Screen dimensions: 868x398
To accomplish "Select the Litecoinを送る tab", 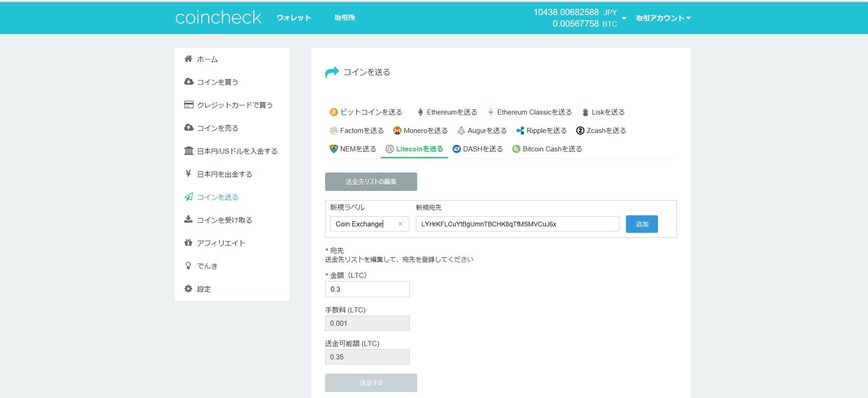I will coord(414,149).
